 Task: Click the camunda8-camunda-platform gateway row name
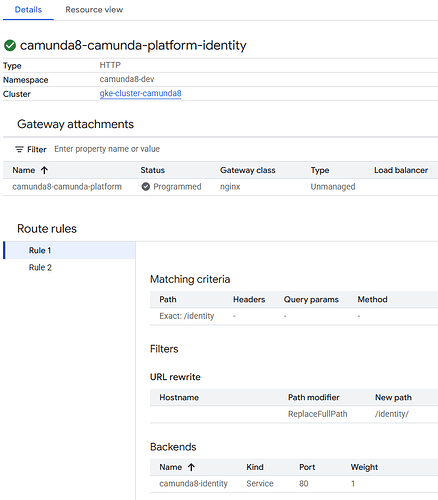click(x=67, y=187)
